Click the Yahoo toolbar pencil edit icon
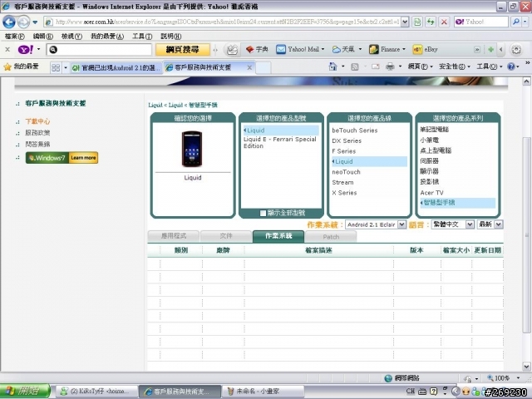Image resolution: width=532 pixels, height=399 pixels. point(232,50)
